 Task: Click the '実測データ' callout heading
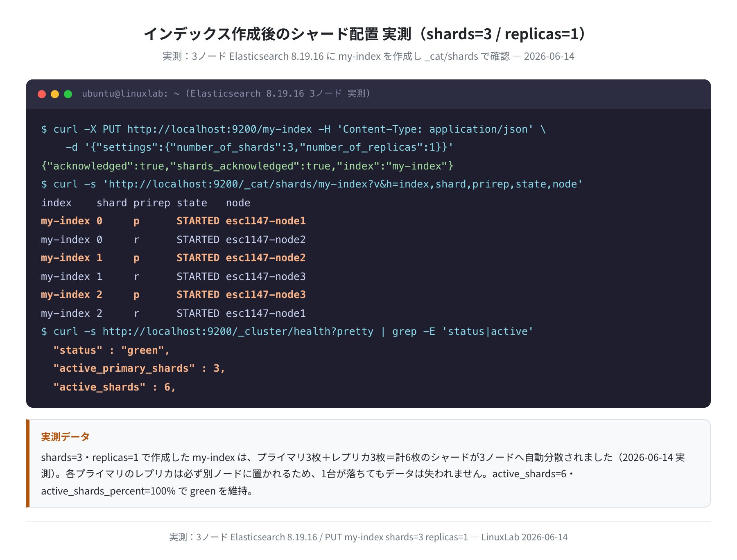pyautogui.click(x=65, y=437)
